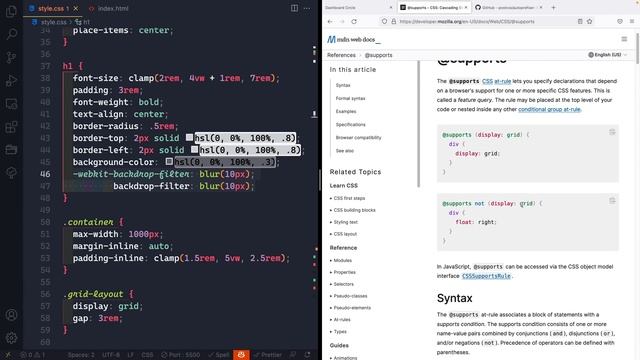
Task: Expand Modules under Reference
Action: coord(341,260)
